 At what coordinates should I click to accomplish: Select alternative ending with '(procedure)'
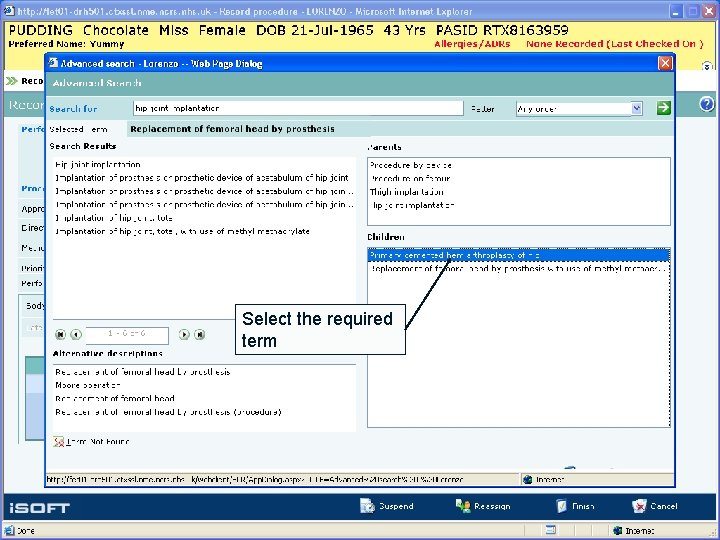168,412
